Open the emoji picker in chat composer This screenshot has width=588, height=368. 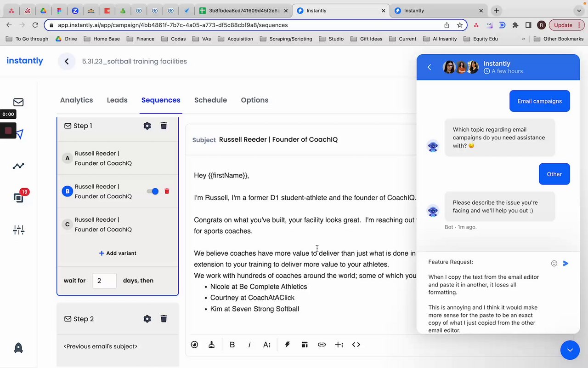[x=554, y=264]
